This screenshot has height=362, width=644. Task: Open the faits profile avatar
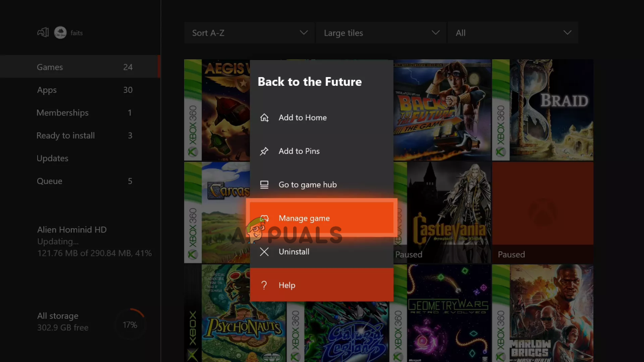point(60,32)
